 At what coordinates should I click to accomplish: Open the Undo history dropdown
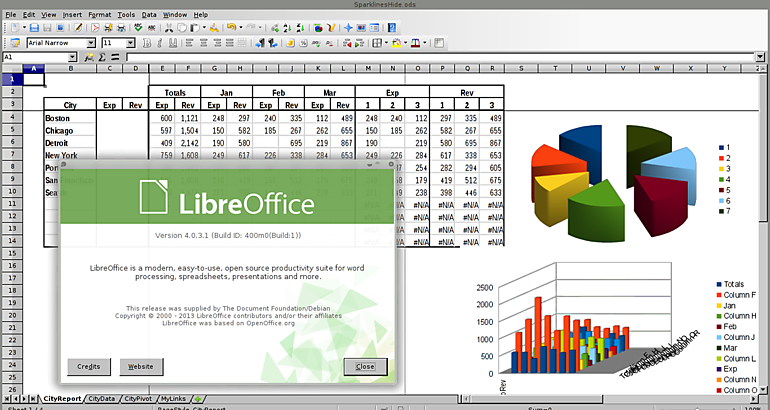pos(241,28)
